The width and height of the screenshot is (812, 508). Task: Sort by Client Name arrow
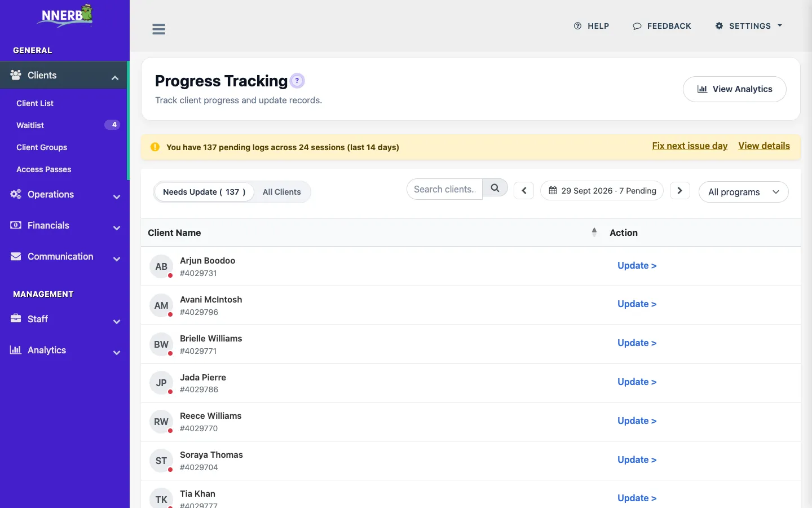(x=594, y=232)
